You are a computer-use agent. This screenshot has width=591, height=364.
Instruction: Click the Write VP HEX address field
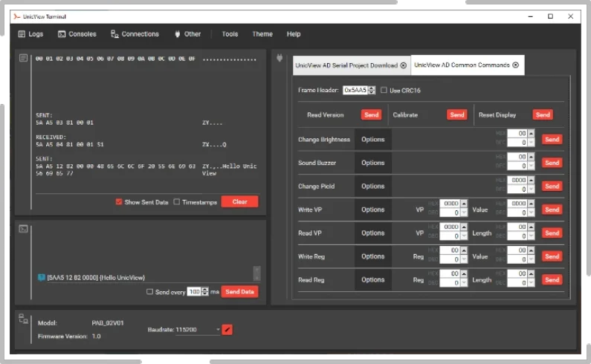point(450,204)
